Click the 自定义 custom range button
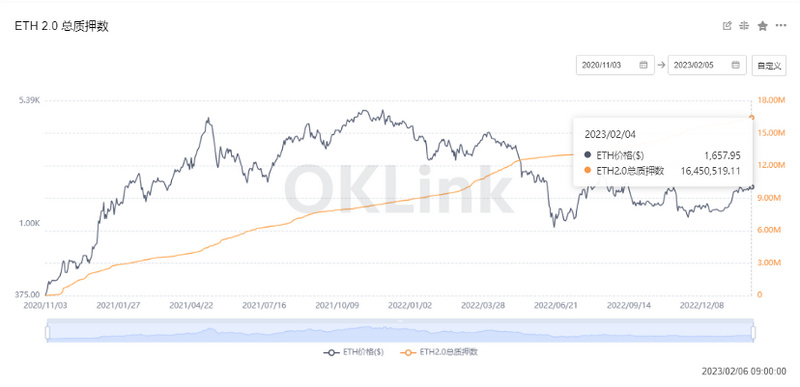 (x=769, y=65)
